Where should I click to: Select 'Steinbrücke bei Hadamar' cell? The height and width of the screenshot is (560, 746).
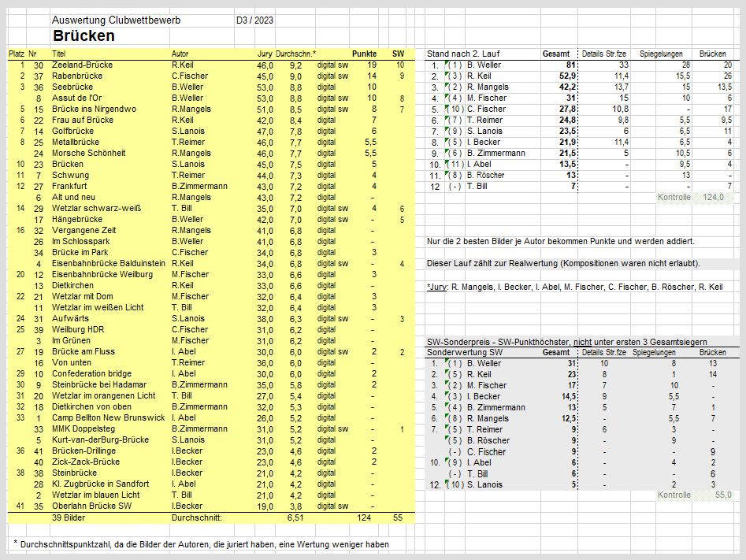coord(99,384)
